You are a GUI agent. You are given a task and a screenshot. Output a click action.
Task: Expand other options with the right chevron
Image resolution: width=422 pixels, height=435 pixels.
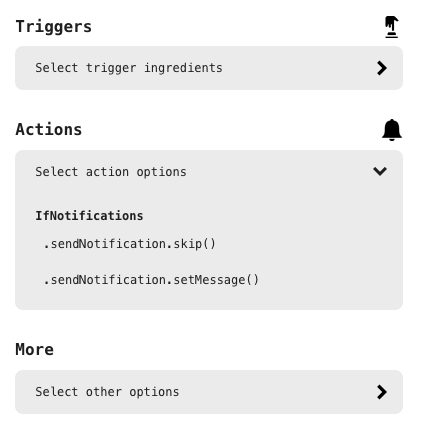point(382,392)
